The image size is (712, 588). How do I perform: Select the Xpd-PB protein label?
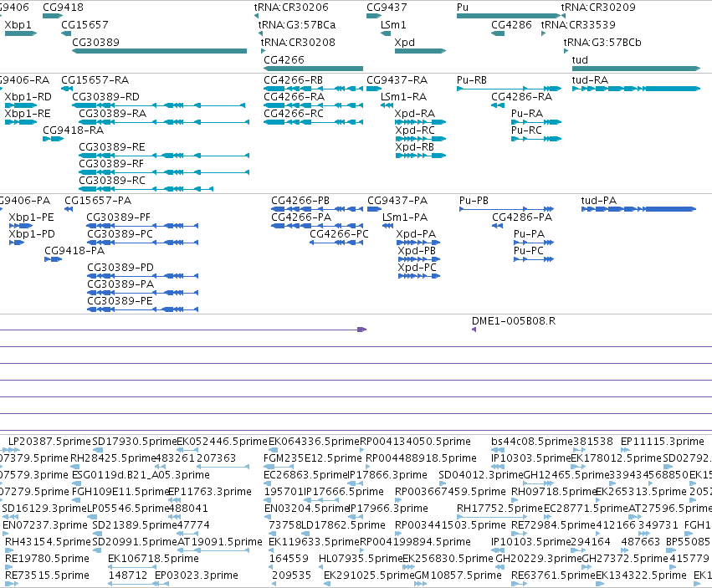[x=417, y=251]
